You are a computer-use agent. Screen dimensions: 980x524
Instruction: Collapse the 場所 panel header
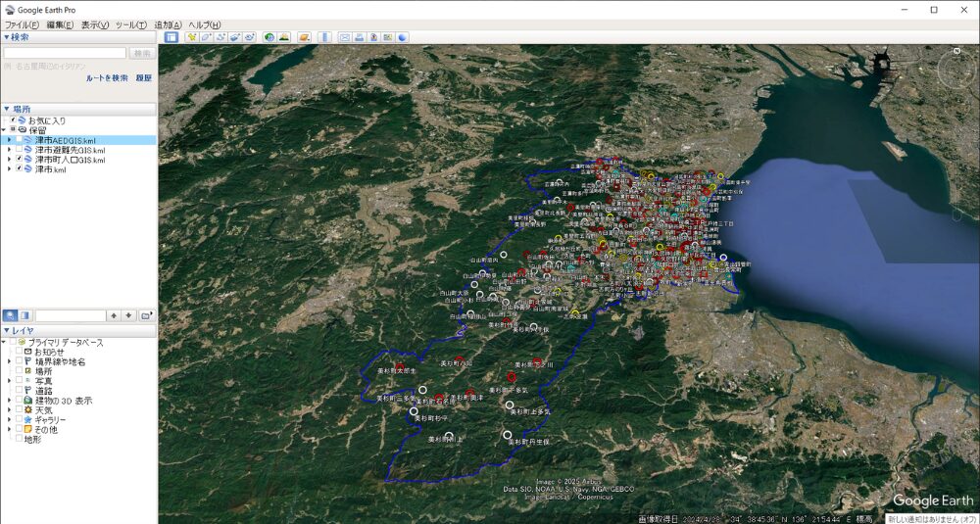point(78,109)
